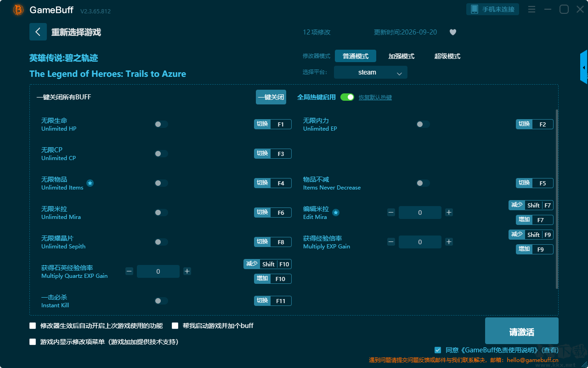Click the GameBuff logo icon

pos(18,10)
